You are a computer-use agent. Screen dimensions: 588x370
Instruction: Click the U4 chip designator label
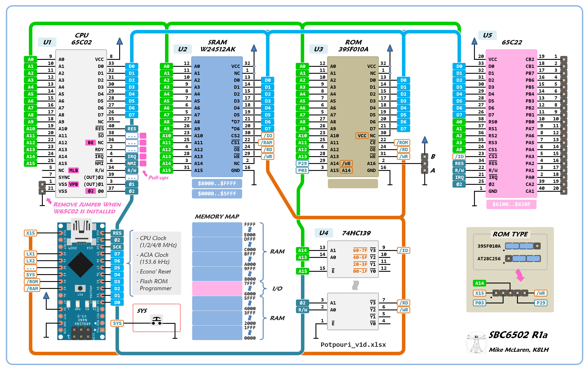click(324, 233)
